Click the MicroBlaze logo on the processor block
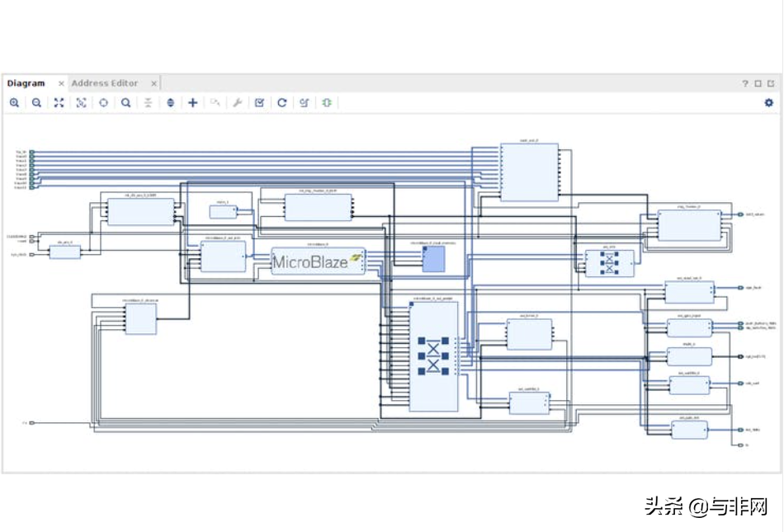784x532 pixels. 356,257
